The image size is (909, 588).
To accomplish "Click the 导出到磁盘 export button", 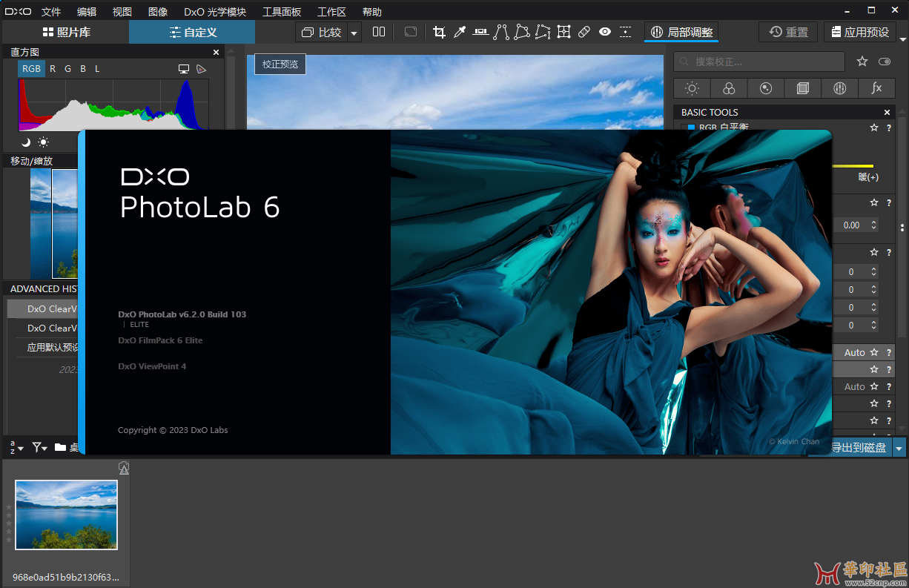I will tap(859, 447).
